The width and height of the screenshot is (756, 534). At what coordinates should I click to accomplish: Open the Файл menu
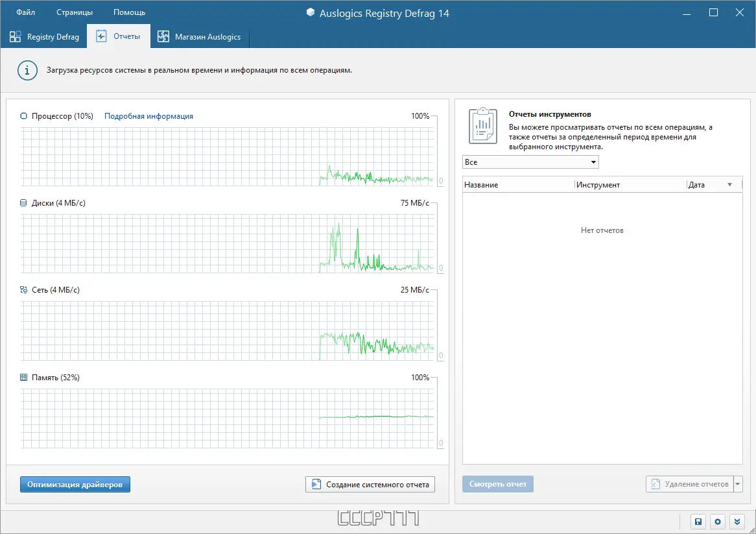point(25,12)
